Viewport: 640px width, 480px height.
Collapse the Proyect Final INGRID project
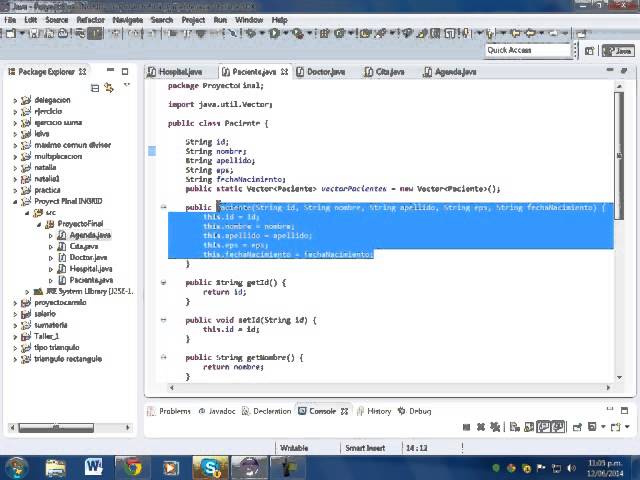click(15, 202)
